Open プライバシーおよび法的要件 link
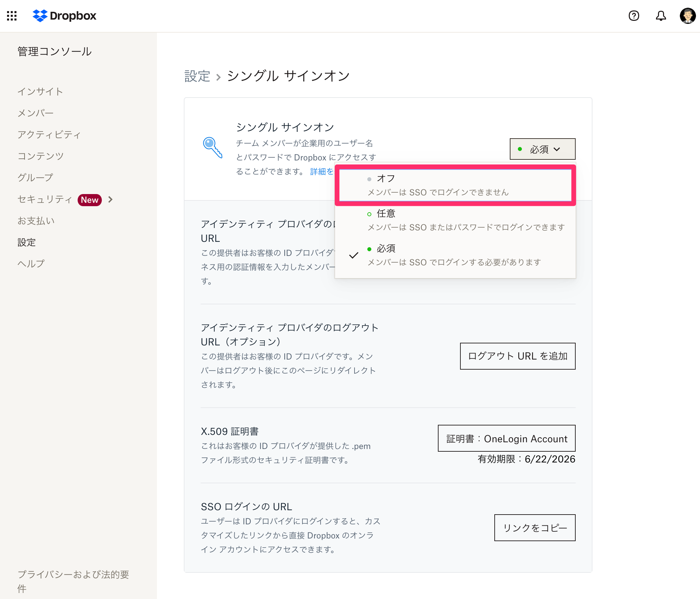Image resolution: width=700 pixels, height=599 pixels. pos(73,581)
